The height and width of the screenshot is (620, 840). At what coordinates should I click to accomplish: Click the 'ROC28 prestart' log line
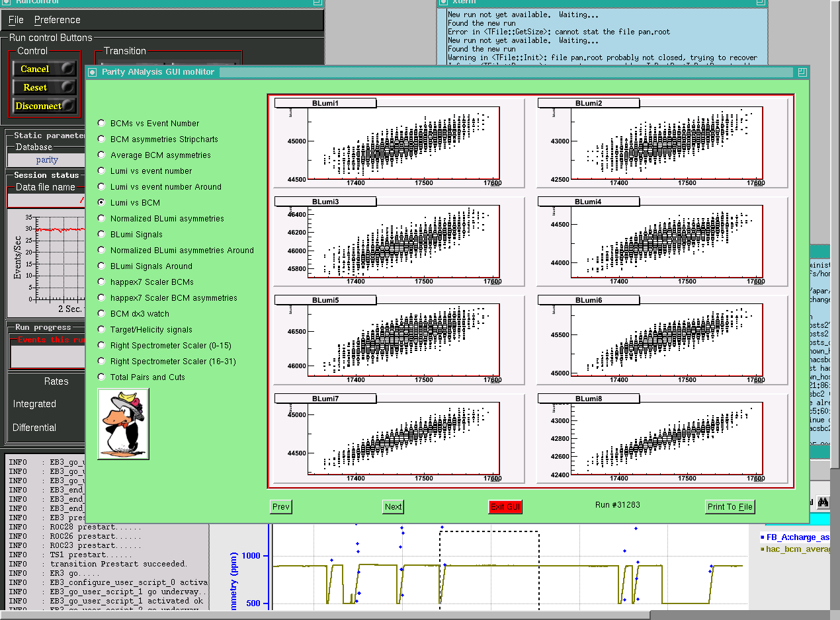coord(74,527)
